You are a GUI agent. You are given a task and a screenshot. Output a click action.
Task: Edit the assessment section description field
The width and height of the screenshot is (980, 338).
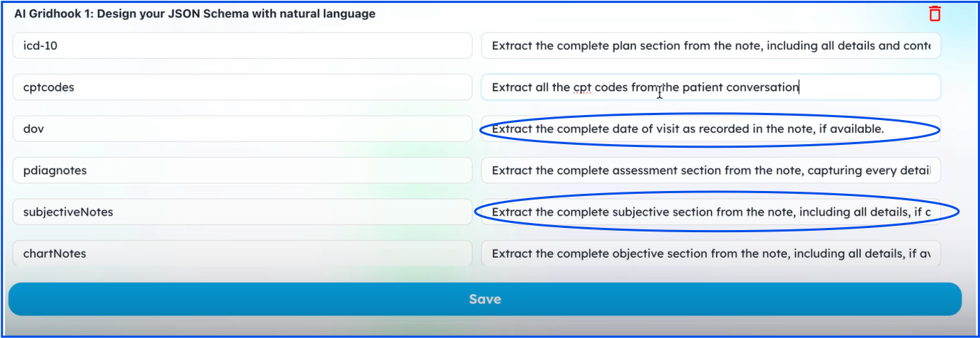[711, 170]
